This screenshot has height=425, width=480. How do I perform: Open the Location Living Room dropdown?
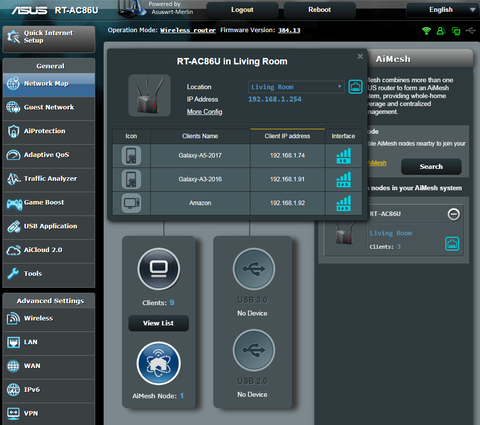[x=296, y=87]
